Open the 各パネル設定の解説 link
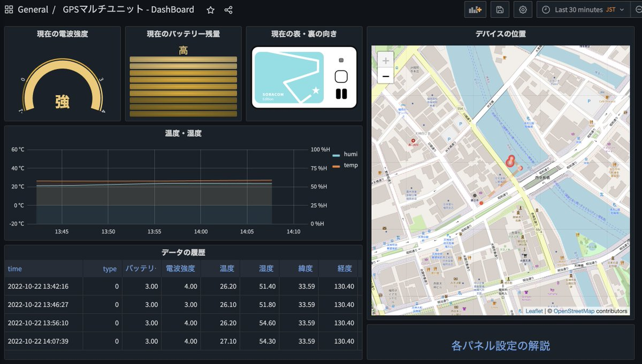Image resolution: width=642 pixels, height=364 pixels. (x=500, y=346)
